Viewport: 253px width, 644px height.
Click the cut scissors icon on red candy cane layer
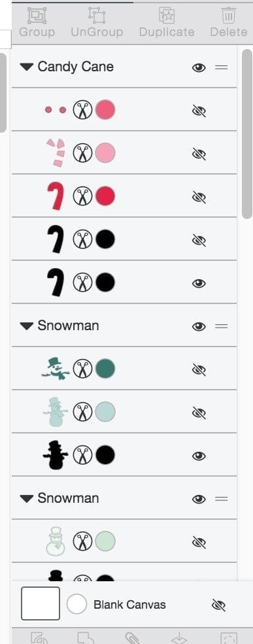pos(82,196)
